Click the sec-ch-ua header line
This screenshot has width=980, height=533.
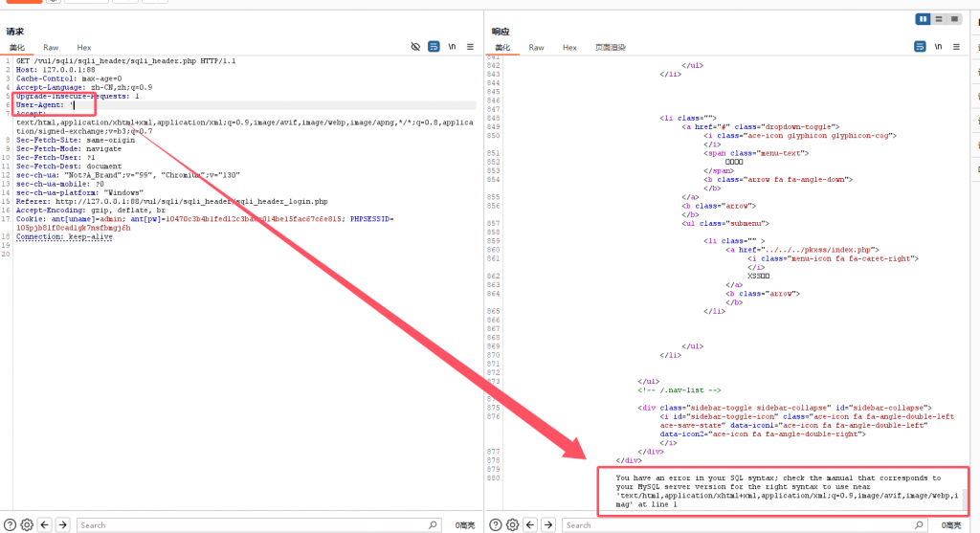[x=127, y=175]
